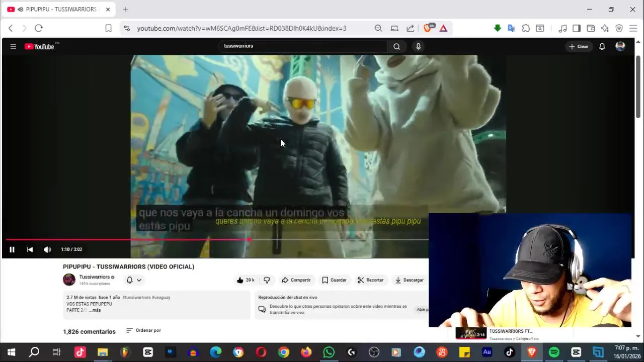Expand the description with ...más
Screen dimensions: 644x362
pyautogui.click(x=95, y=310)
